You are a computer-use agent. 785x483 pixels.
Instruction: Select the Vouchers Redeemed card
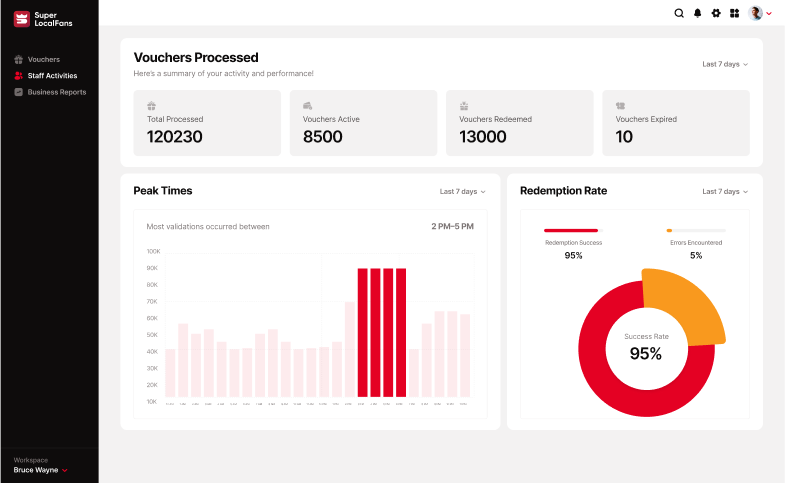(x=519, y=123)
